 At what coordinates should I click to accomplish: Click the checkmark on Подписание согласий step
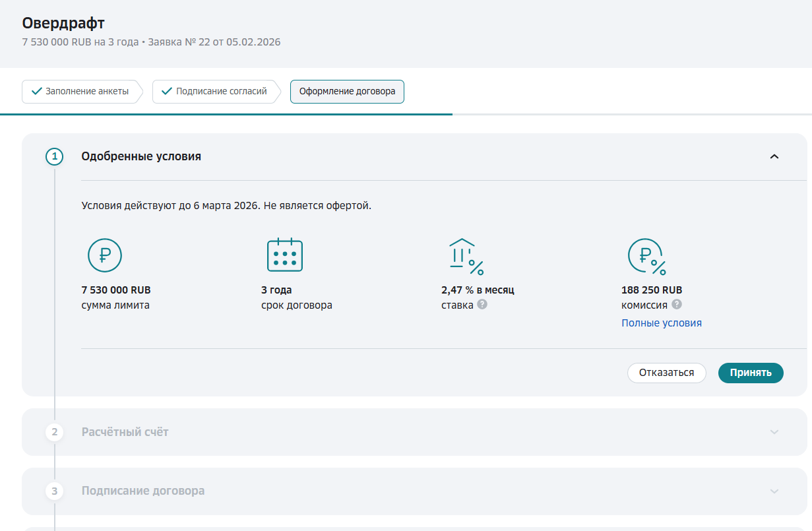[x=167, y=91]
